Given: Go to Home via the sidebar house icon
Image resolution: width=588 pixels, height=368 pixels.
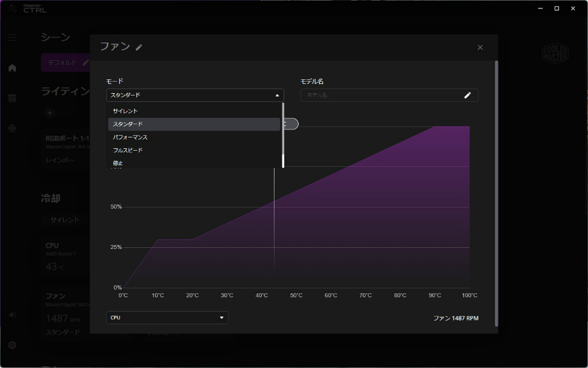Looking at the screenshot, I should pos(13,68).
